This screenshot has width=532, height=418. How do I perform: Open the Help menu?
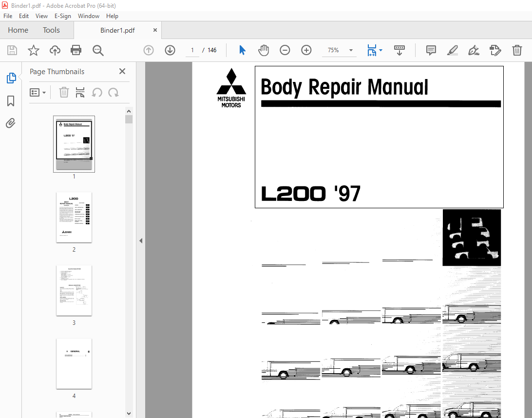point(112,16)
